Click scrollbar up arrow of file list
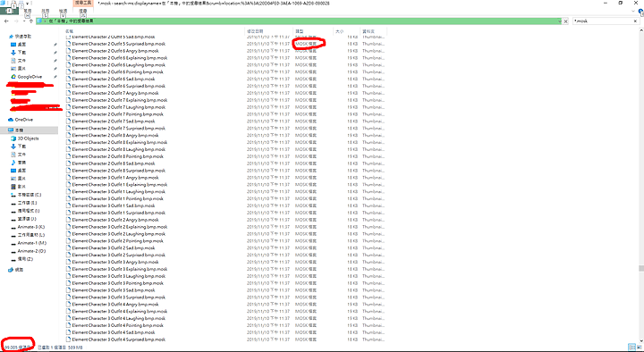 click(x=641, y=30)
